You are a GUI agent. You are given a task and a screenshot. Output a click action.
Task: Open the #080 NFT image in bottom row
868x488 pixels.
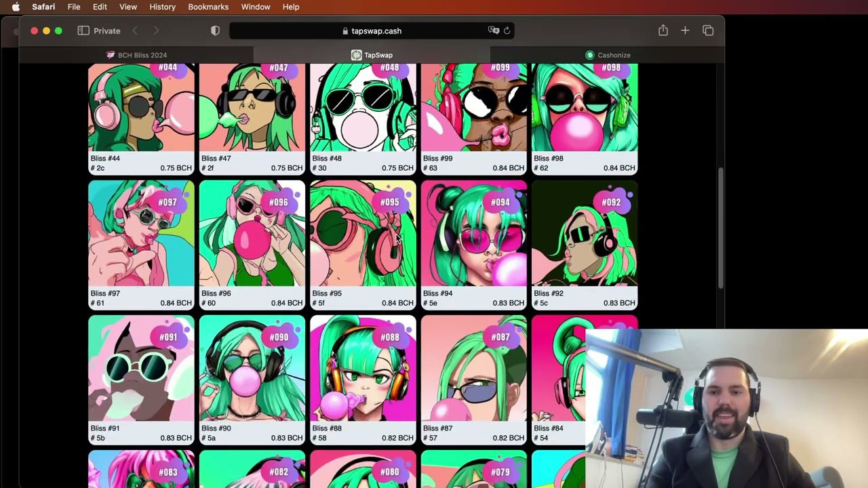pyautogui.click(x=363, y=469)
